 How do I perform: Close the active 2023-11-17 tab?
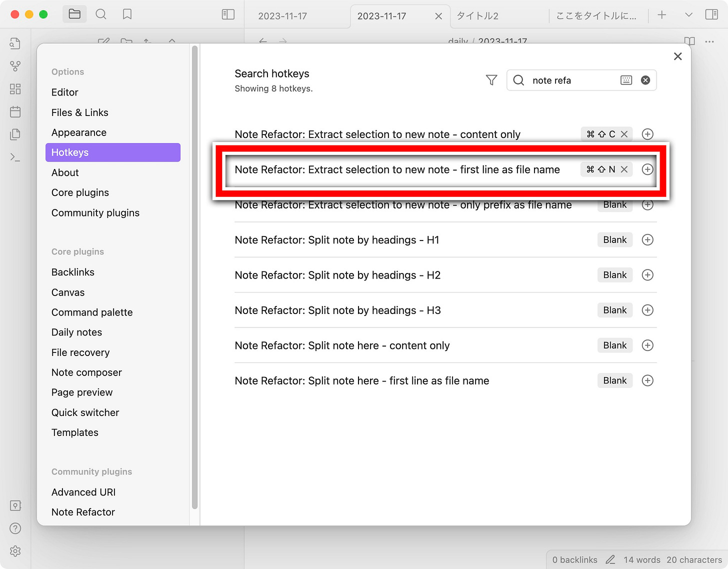point(438,16)
